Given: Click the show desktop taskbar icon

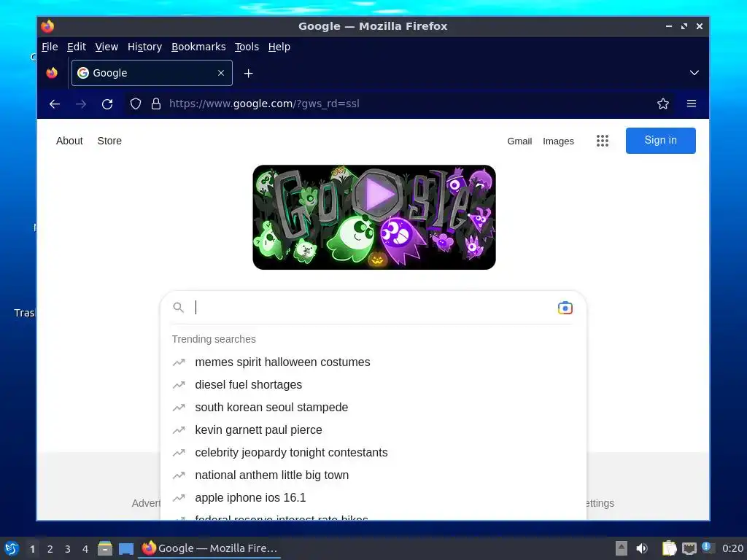Looking at the screenshot, I should tap(126, 549).
